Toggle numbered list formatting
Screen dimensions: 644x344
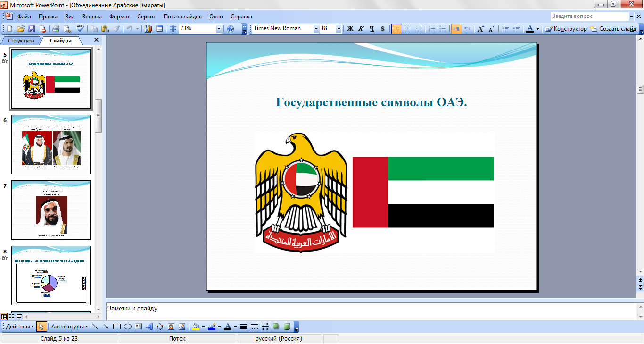(x=432, y=29)
